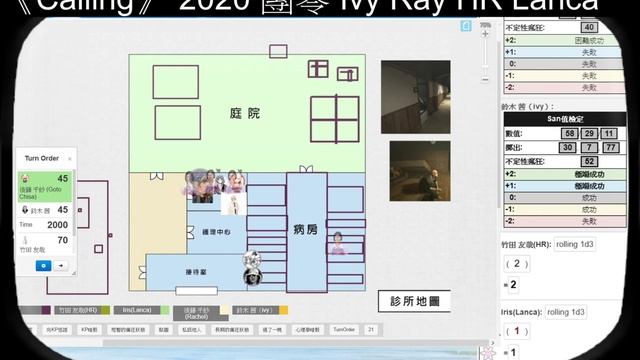Click the rolled 7 dice result
The image size is (640, 360).
(589, 147)
